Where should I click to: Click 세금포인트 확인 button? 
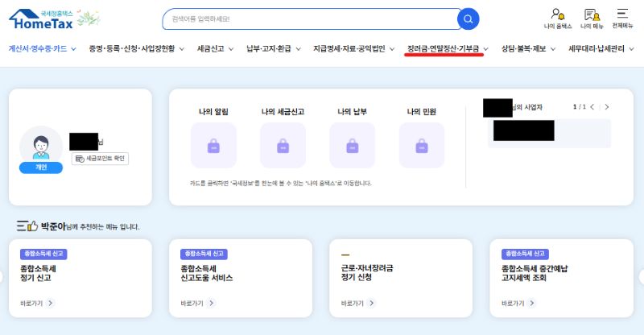click(100, 159)
